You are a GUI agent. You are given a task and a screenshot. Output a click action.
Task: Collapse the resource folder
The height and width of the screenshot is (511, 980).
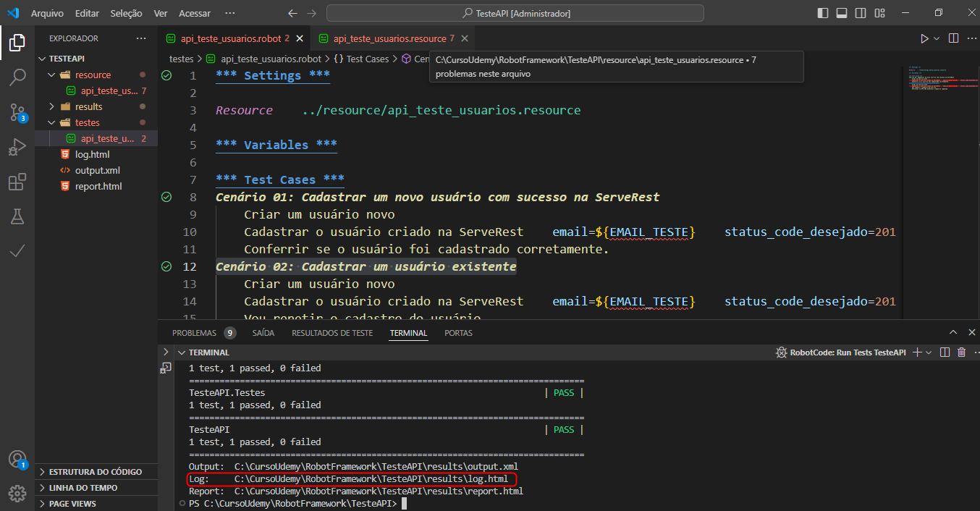click(96, 75)
